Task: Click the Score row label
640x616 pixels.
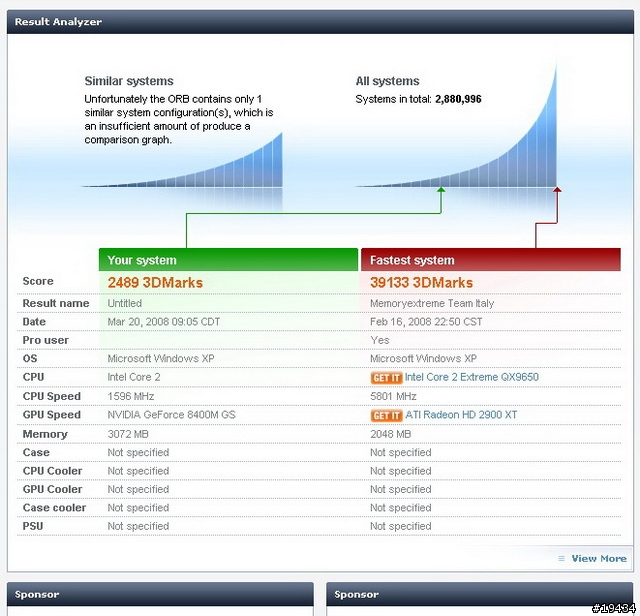Action: 38,281
